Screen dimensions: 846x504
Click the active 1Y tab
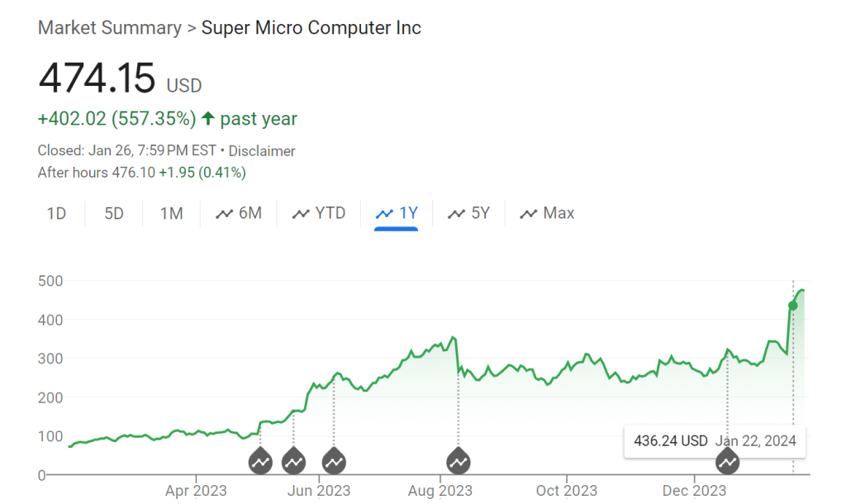click(397, 214)
